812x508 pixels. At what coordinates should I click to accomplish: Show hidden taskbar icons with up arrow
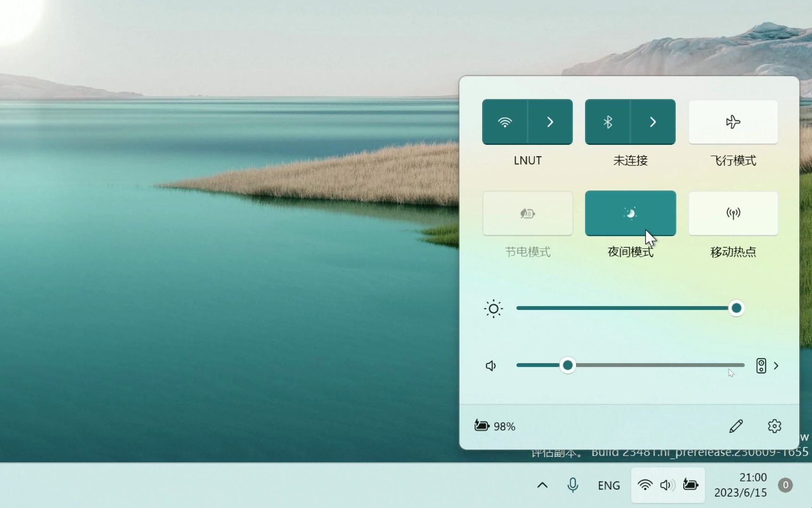541,485
